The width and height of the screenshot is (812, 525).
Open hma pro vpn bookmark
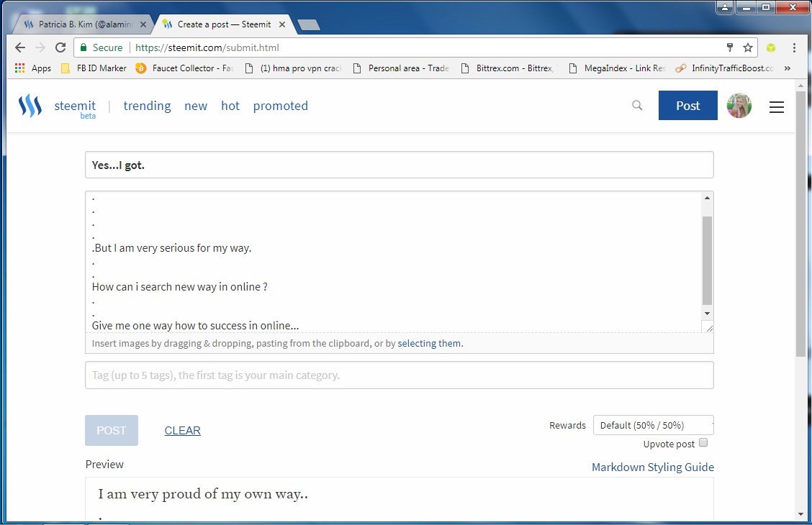293,68
